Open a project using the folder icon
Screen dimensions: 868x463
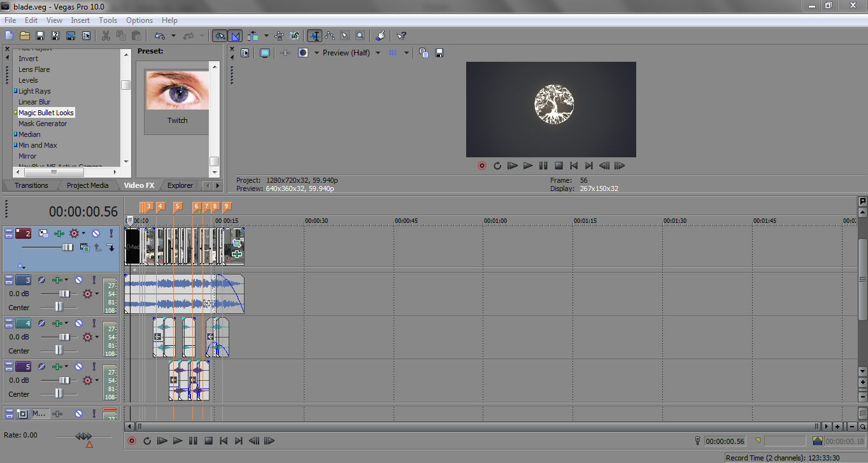click(25, 36)
